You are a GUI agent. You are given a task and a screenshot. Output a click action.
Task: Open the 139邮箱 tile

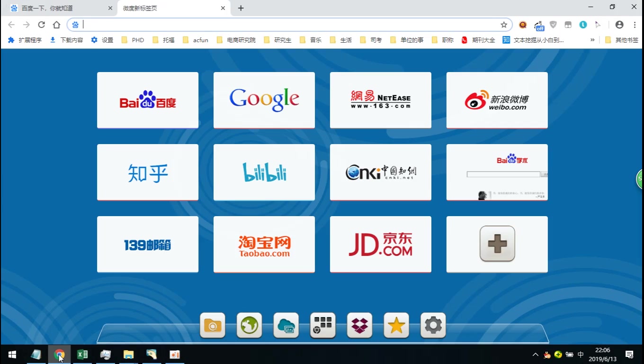click(148, 244)
